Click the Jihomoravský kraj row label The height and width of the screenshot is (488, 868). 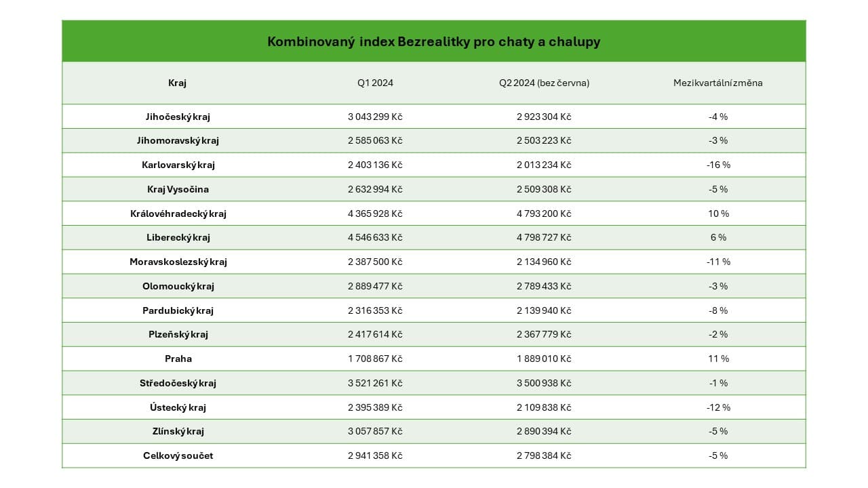point(178,141)
